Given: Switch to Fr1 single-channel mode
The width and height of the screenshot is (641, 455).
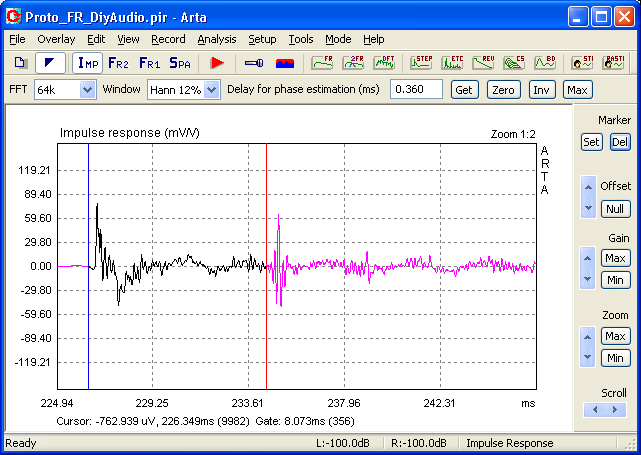Looking at the screenshot, I should click(x=149, y=63).
